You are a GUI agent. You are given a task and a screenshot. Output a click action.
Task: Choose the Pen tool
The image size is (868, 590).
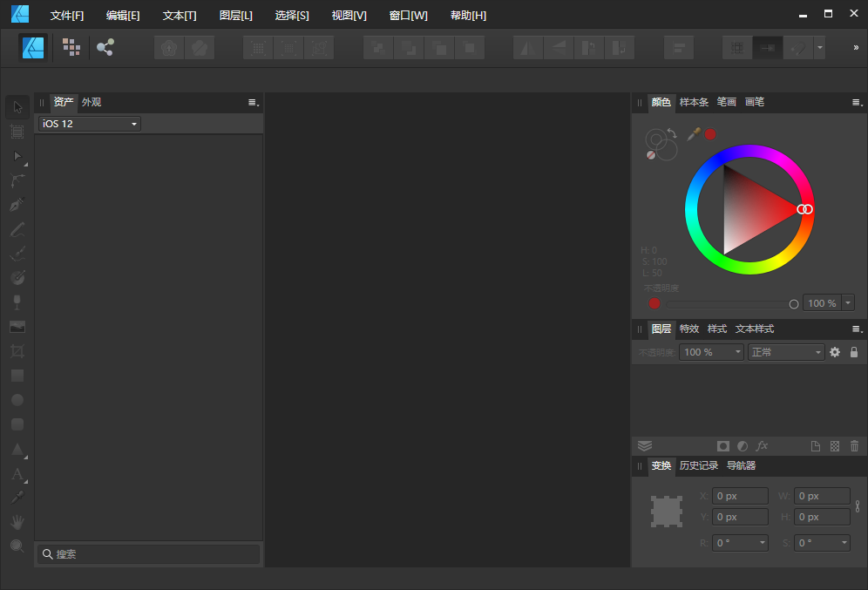tap(17, 204)
